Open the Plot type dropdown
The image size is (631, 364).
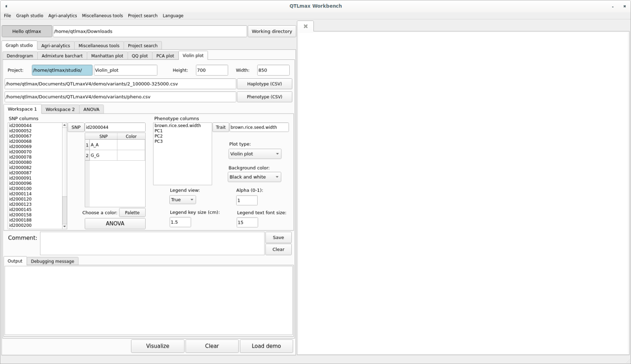(255, 154)
